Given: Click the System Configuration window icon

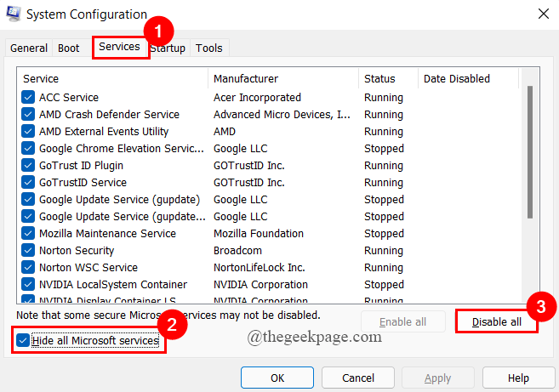Looking at the screenshot, I should (x=14, y=14).
